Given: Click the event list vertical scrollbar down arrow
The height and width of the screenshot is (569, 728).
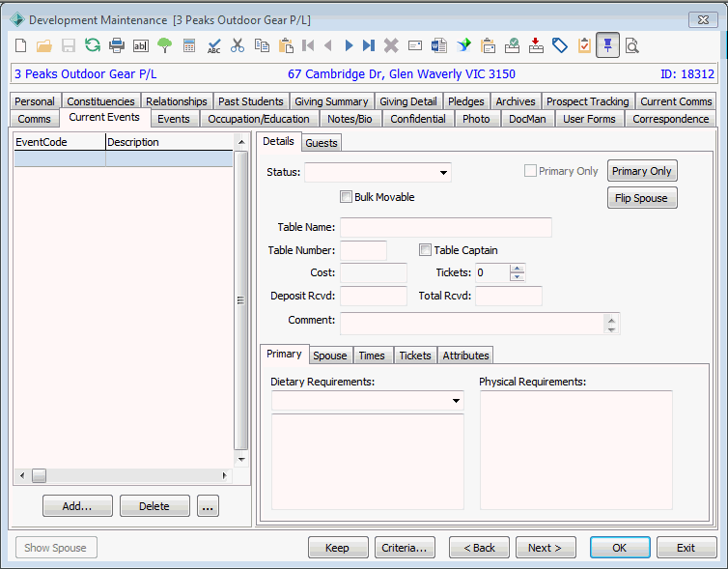Looking at the screenshot, I should (x=241, y=460).
